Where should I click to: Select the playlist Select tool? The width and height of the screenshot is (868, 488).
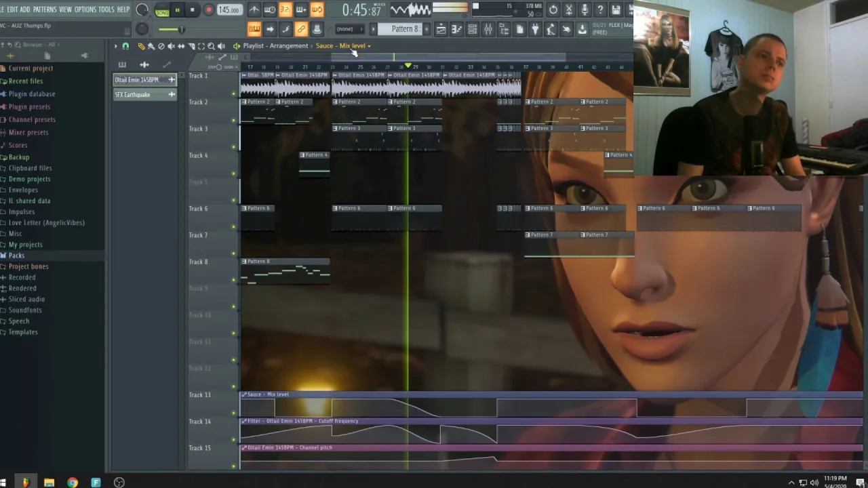[201, 46]
